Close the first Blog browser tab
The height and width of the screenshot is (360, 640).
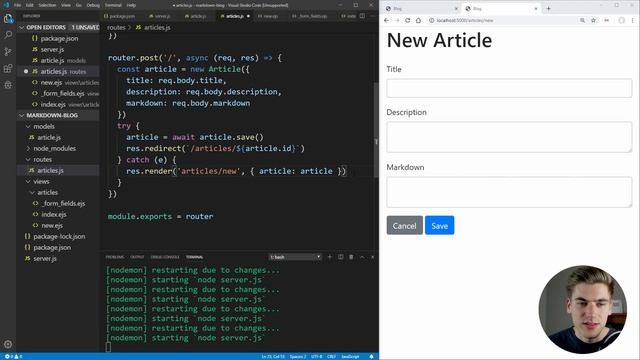tap(456, 9)
